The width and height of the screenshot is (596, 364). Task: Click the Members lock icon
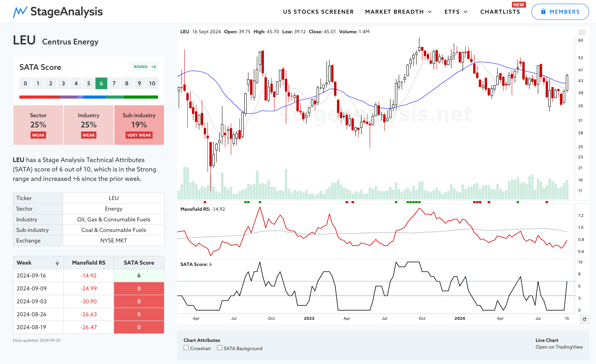543,12
